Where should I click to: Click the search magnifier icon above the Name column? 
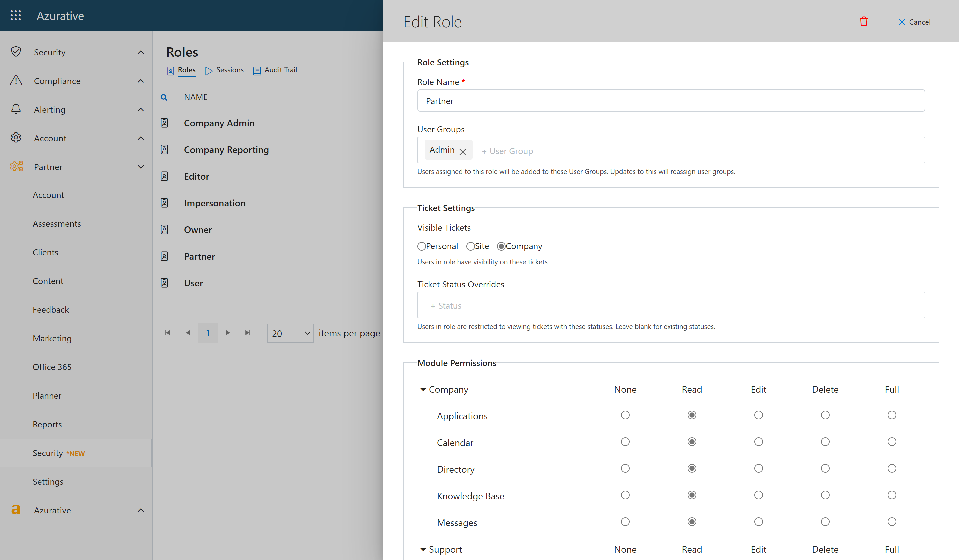tap(164, 97)
